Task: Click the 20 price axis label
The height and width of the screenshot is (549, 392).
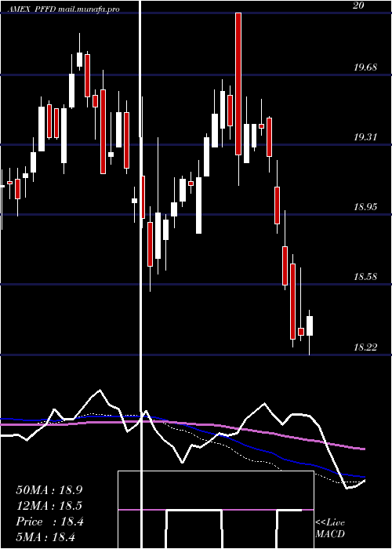Action: (x=358, y=5)
